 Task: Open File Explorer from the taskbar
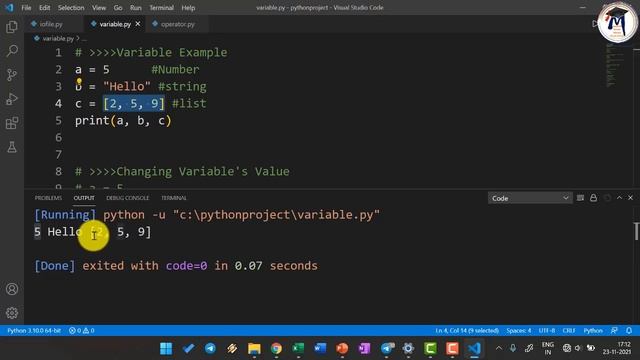click(254, 349)
